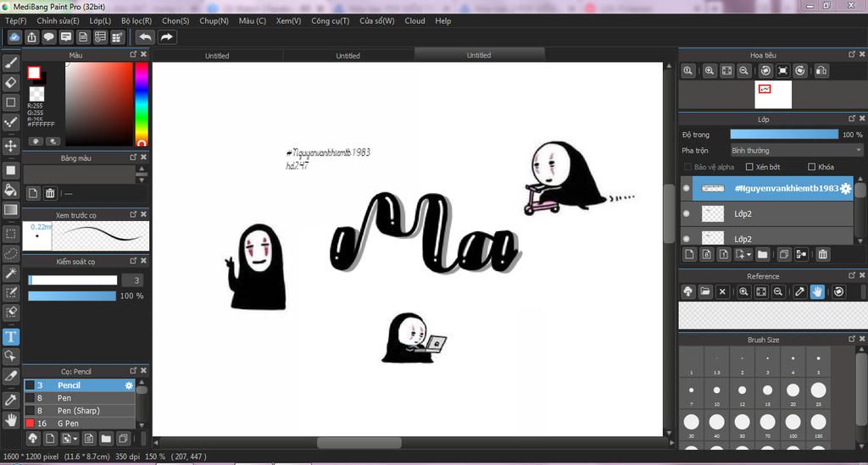Select the Move tool
Viewport: 868px width, 465px height.
pos(10,146)
